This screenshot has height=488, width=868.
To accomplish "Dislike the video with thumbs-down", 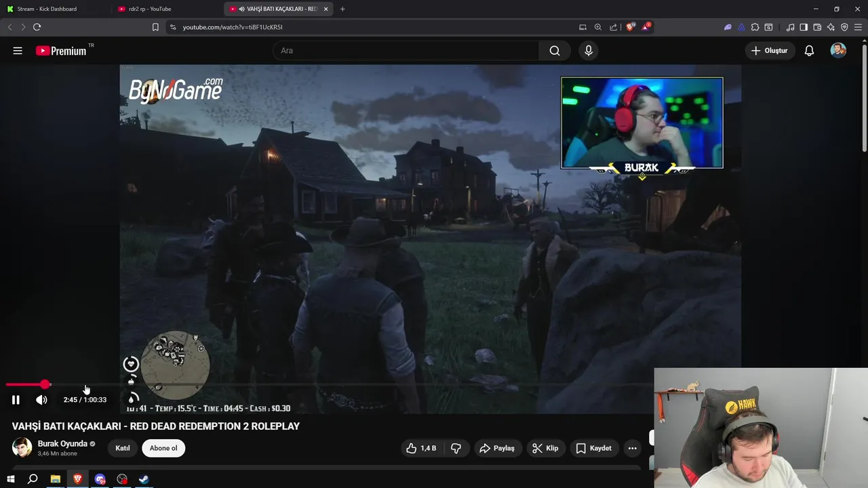I will pyautogui.click(x=456, y=448).
